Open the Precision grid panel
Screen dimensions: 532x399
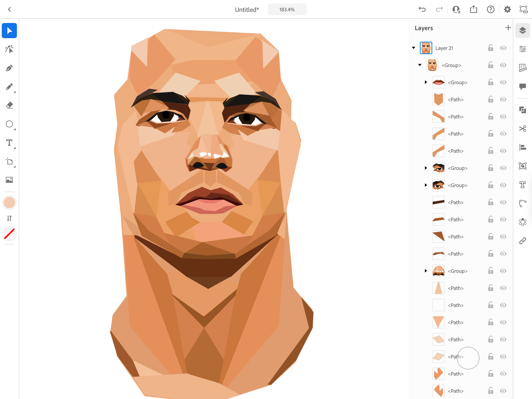(x=522, y=68)
